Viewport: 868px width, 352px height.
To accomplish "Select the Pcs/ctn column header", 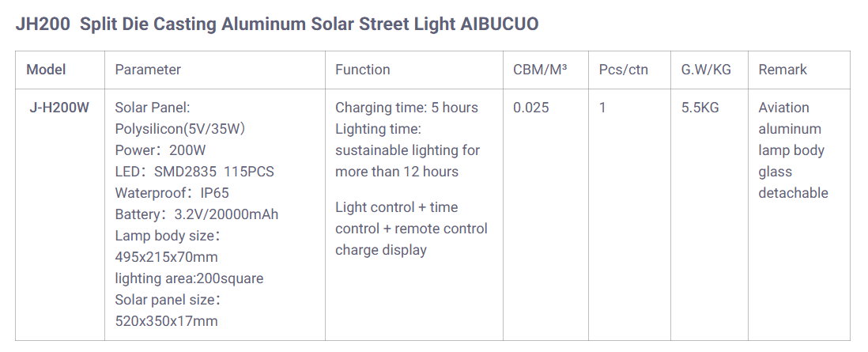I will (x=623, y=70).
